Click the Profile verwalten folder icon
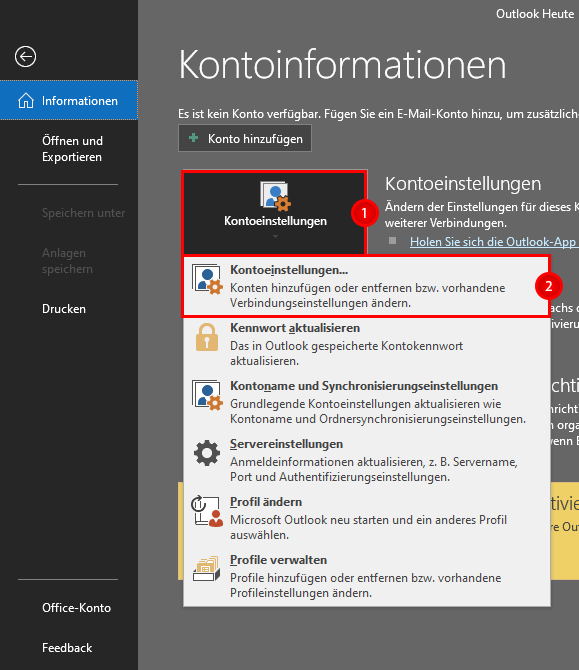 coord(207,569)
